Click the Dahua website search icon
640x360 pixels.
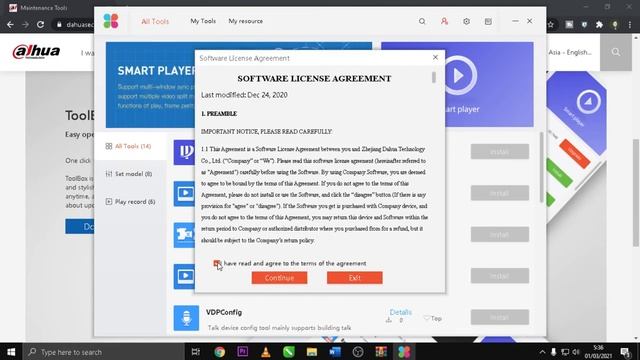pyautogui.click(x=616, y=52)
